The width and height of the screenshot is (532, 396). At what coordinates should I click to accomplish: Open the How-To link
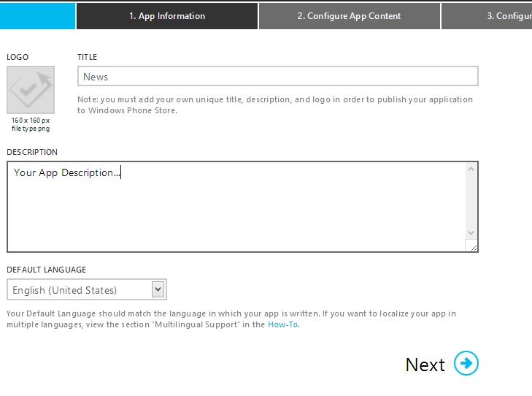[x=283, y=324]
